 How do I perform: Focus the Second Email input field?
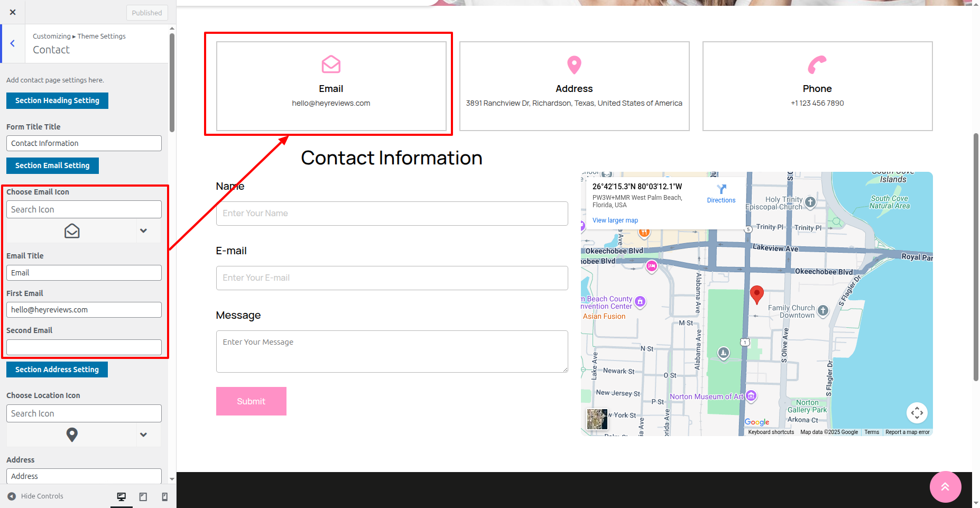click(x=84, y=347)
